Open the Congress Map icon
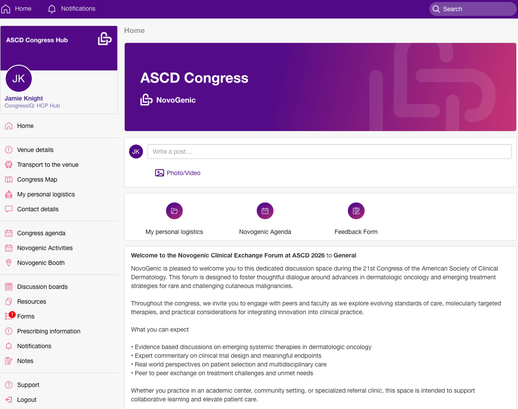Viewport: 518px width, 409px height. click(9, 179)
